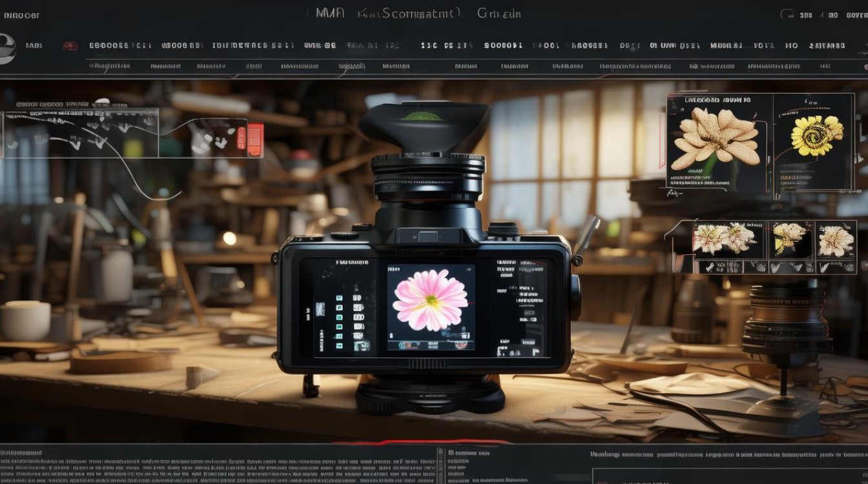Click checkmark beneath the rightmost cream flower thumbnail
Viewport: 868px width, 484px height.
pyautogui.click(x=824, y=267)
